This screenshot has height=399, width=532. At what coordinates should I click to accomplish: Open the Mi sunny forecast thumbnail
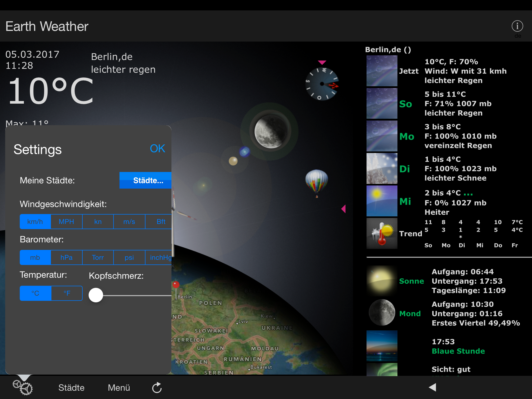382,201
